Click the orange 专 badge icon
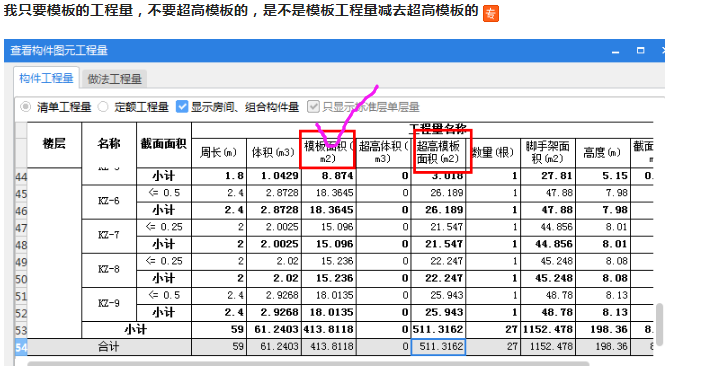This screenshot has height=366, width=705. [491, 13]
